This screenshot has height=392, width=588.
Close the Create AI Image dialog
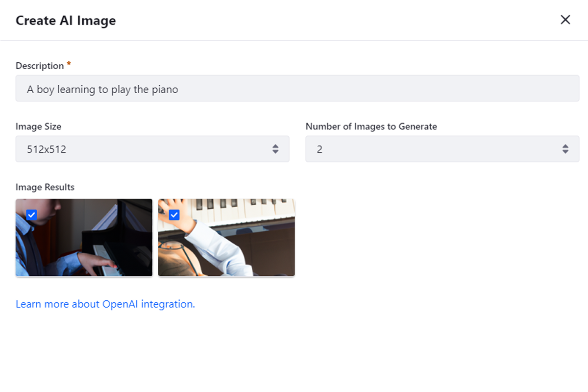[x=565, y=20]
